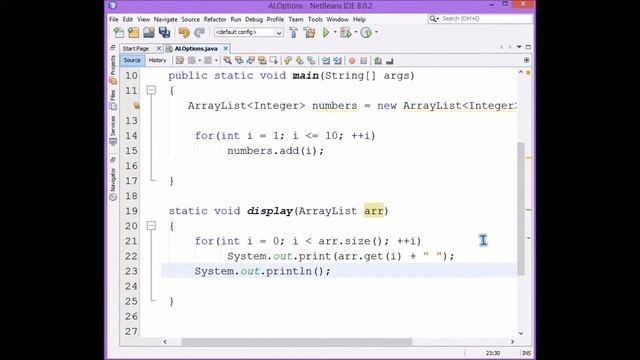This screenshot has height=360, width=640.
Task: Click the INS indicator in status bar
Action: [x=527, y=353]
